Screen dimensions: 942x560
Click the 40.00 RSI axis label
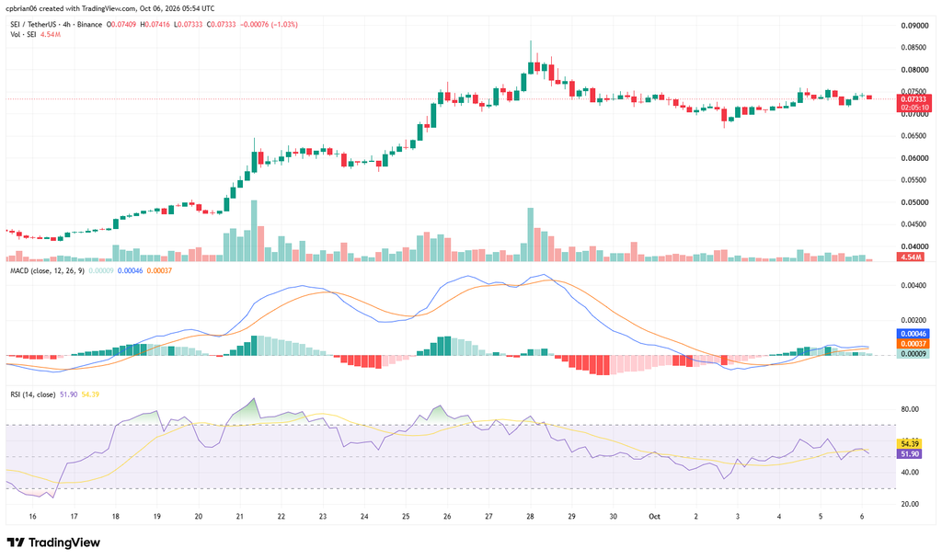click(x=910, y=473)
